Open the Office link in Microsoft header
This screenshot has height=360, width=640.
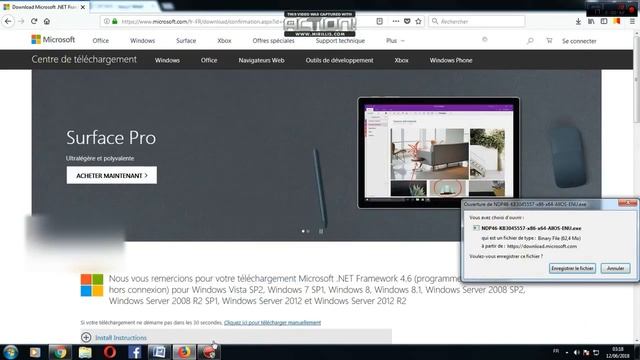coord(100,41)
